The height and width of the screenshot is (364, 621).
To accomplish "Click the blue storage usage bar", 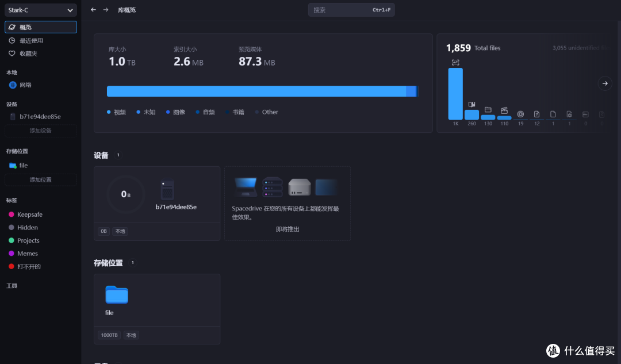I will pyautogui.click(x=262, y=91).
